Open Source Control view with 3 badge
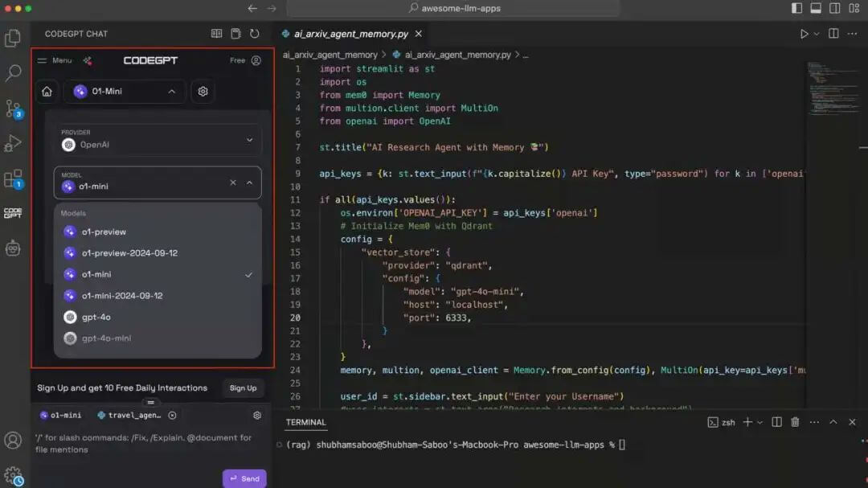Screen dimensions: 868x488 pyautogui.click(x=14, y=109)
